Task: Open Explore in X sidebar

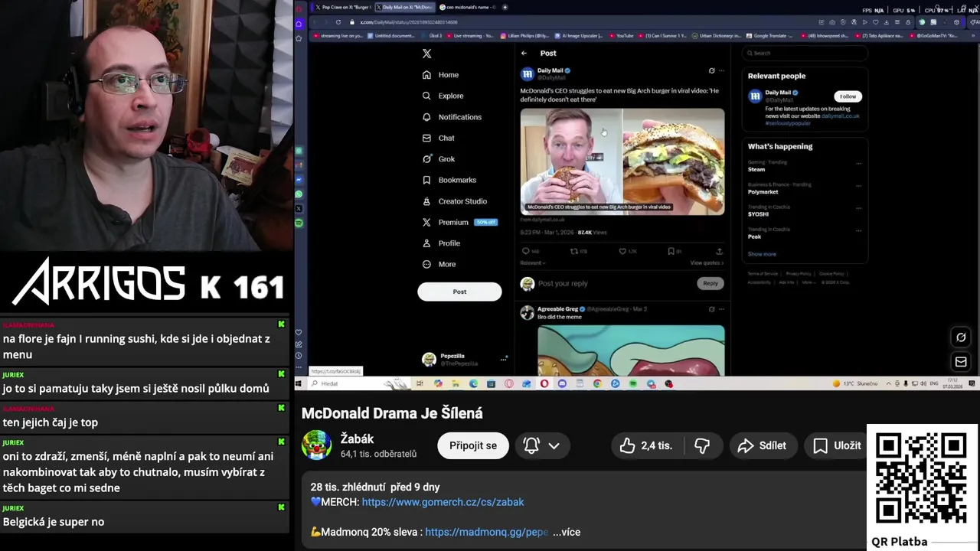Action: pos(443,96)
